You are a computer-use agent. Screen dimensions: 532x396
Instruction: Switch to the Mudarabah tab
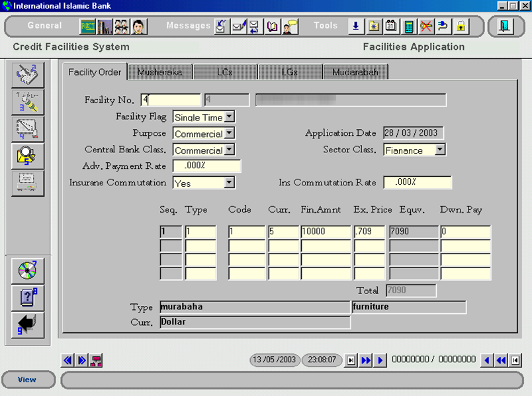(x=355, y=72)
